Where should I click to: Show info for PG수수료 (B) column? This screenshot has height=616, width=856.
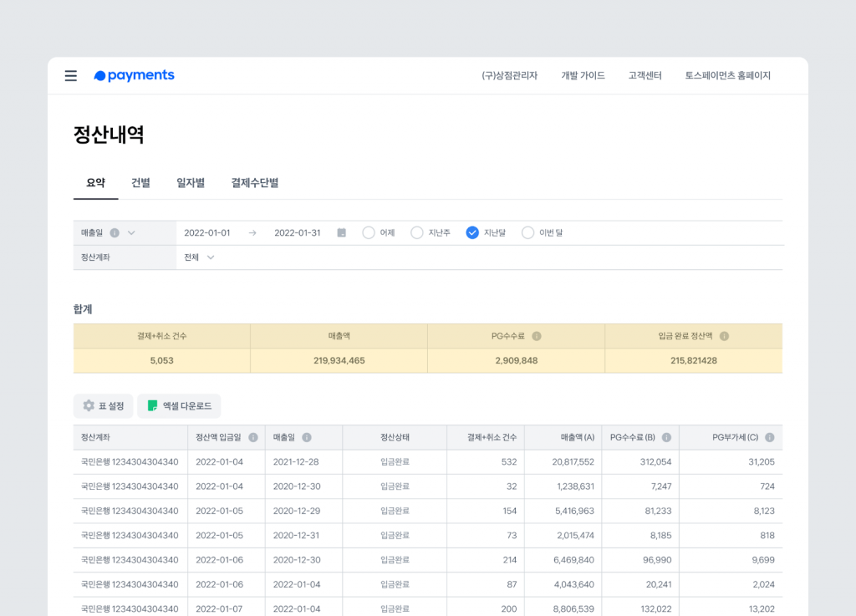[x=666, y=438]
